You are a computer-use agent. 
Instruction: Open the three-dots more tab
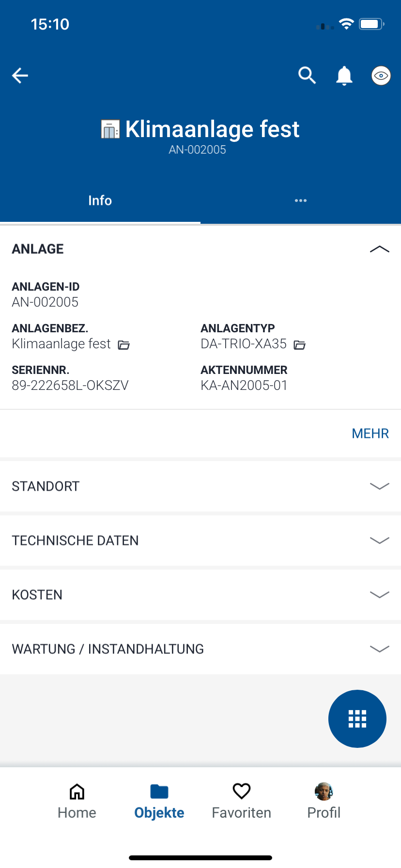[x=301, y=201]
